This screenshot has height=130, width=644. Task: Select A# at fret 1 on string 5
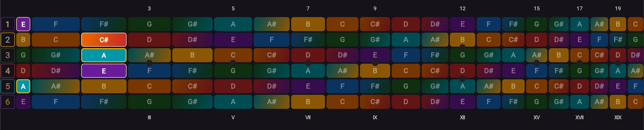point(56,87)
